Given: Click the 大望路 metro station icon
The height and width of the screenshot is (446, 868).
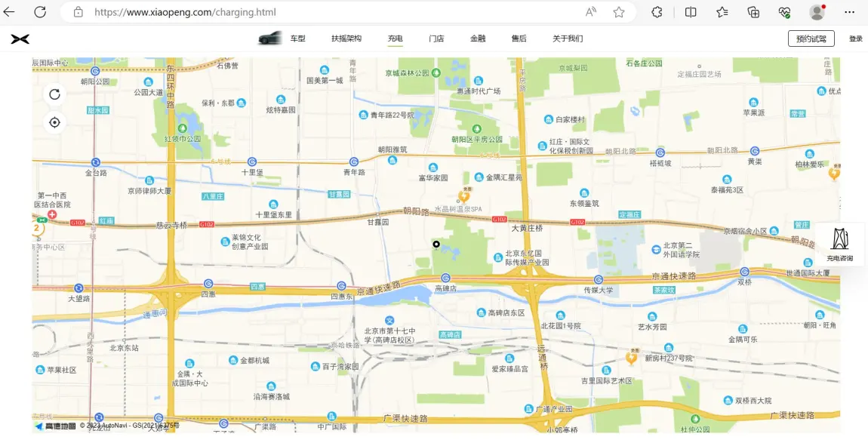Looking at the screenshot, I should (78, 288).
